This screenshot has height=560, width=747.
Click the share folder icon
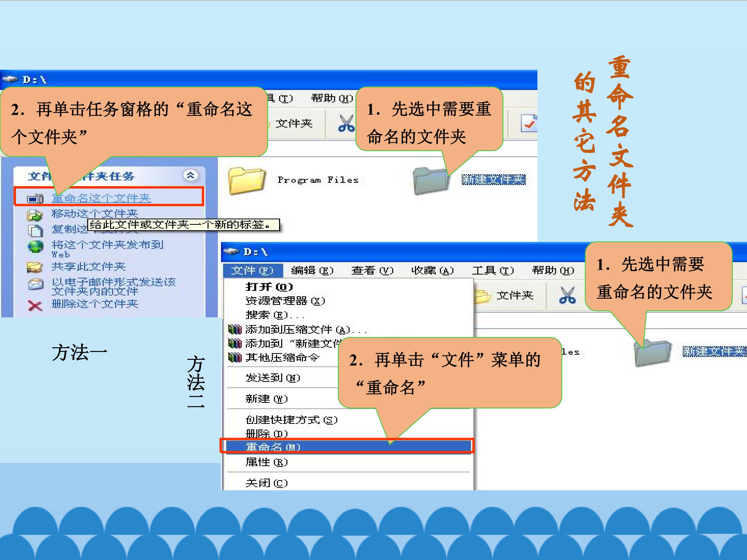tap(35, 267)
